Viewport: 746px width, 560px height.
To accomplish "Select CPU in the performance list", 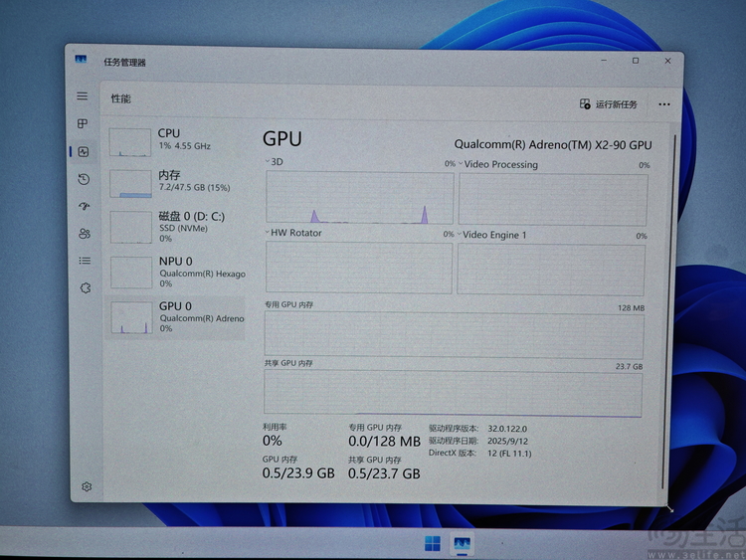I will [x=175, y=140].
